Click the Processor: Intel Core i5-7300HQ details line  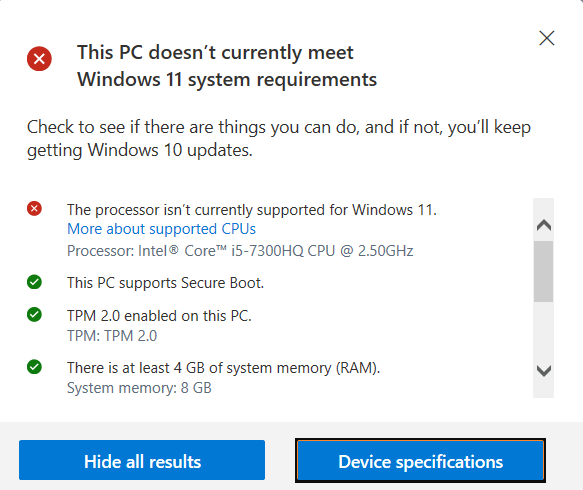240,251
